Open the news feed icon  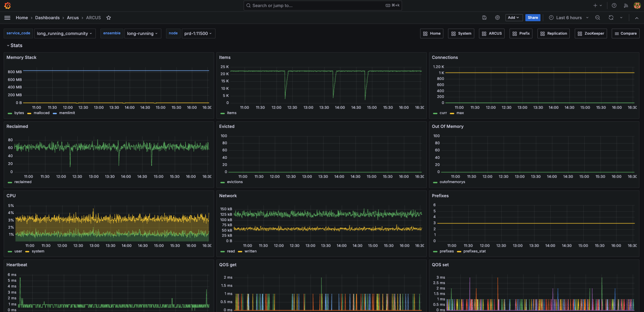(626, 5)
